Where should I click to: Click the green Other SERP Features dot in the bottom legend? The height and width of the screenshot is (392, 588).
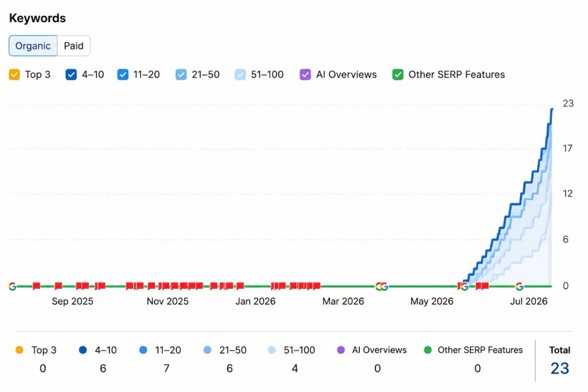(x=427, y=350)
